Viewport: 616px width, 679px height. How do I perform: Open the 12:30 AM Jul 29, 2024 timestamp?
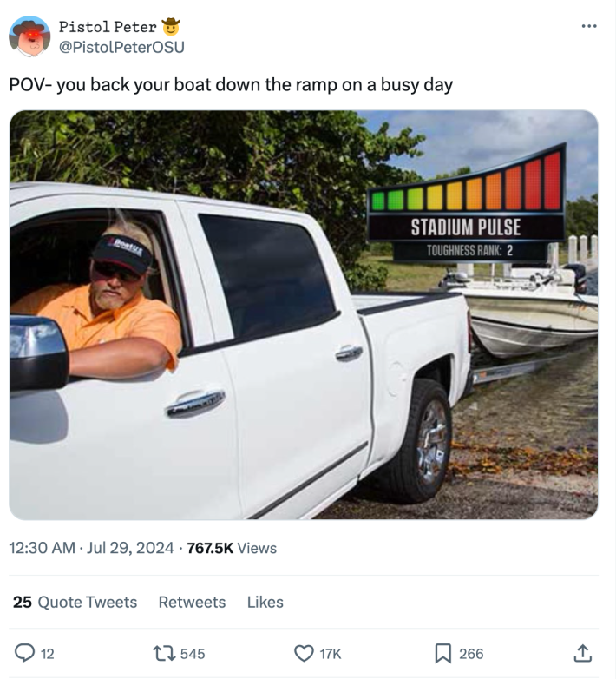90,548
